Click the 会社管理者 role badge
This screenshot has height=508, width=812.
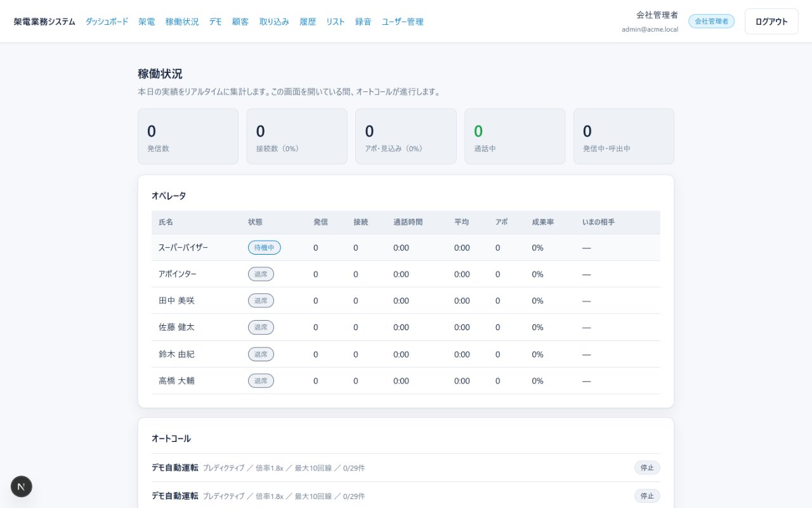(711, 21)
